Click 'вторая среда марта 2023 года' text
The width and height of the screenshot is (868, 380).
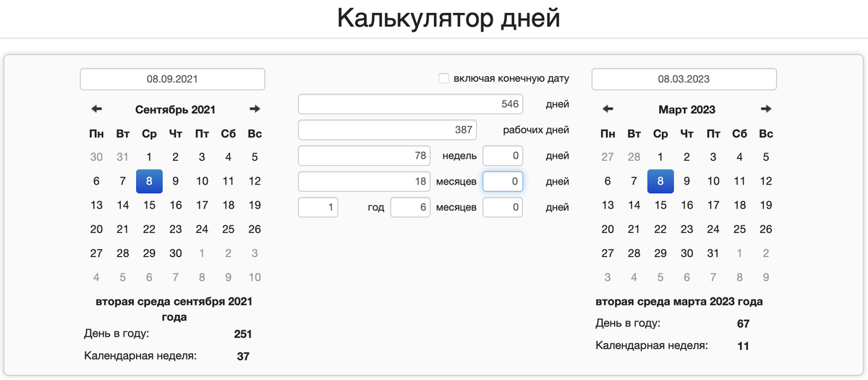[679, 302]
